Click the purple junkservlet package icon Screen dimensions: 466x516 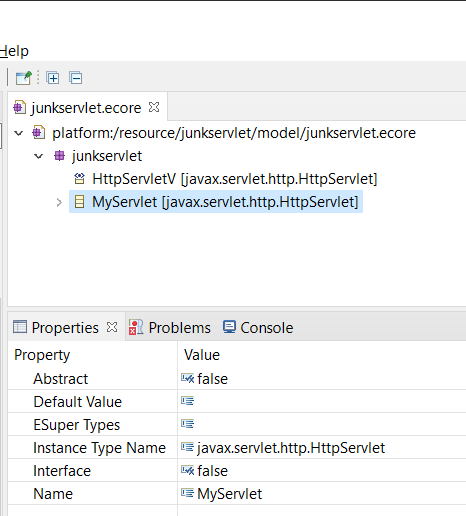coord(59,156)
